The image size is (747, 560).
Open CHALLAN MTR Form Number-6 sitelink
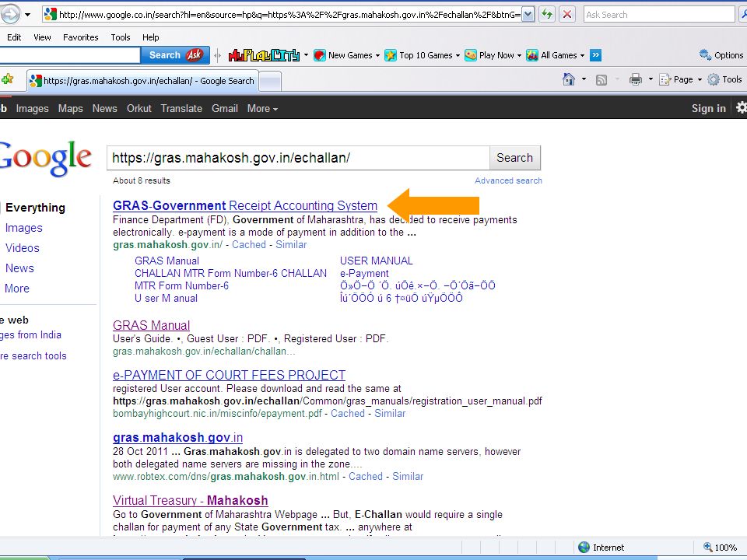[x=230, y=273]
